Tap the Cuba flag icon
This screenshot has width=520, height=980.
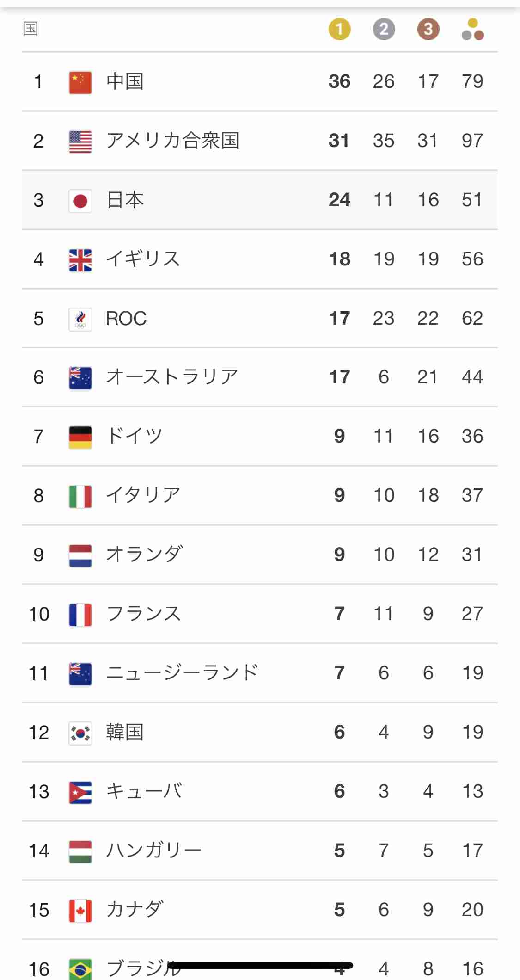80,792
